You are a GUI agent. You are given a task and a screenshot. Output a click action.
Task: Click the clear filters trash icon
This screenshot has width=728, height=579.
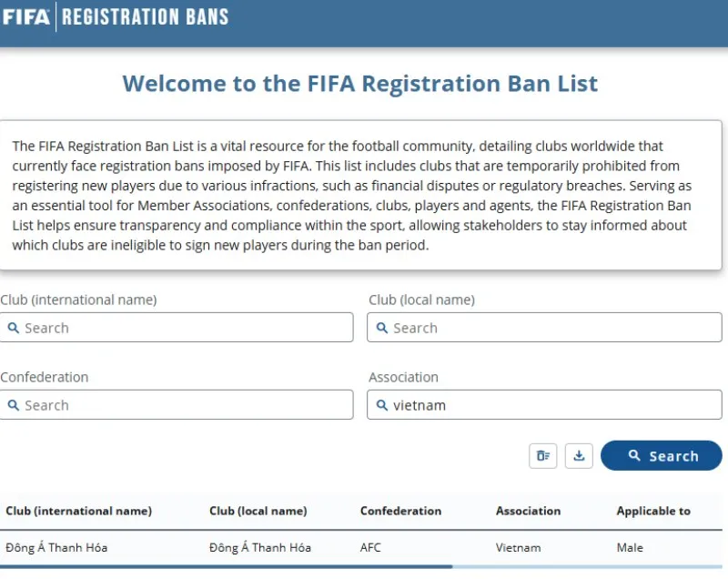(543, 456)
